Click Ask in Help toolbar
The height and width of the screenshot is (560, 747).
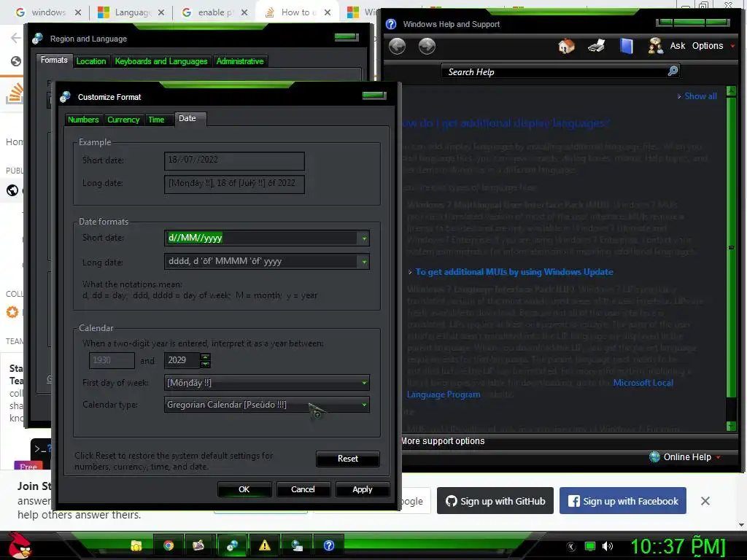pyautogui.click(x=678, y=46)
